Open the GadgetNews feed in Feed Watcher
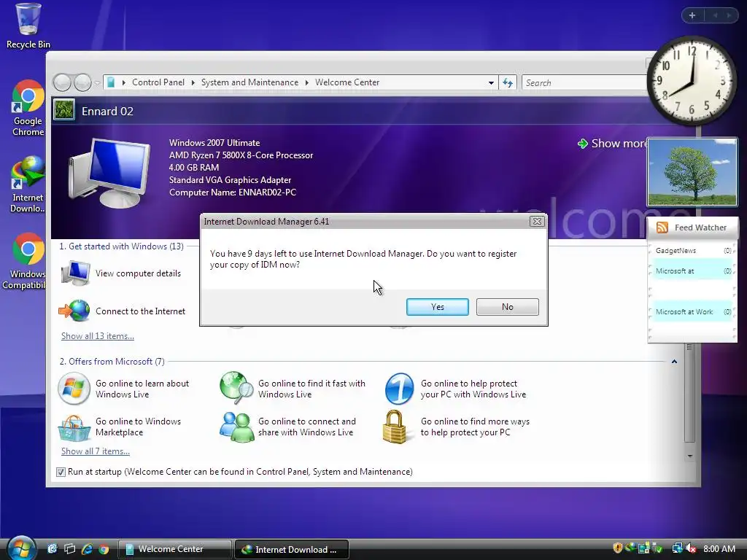Image resolution: width=747 pixels, height=560 pixels. tap(692, 251)
